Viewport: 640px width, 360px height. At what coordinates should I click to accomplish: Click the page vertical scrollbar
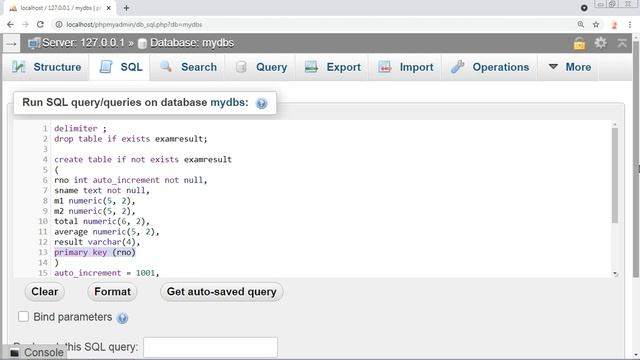pos(636,159)
